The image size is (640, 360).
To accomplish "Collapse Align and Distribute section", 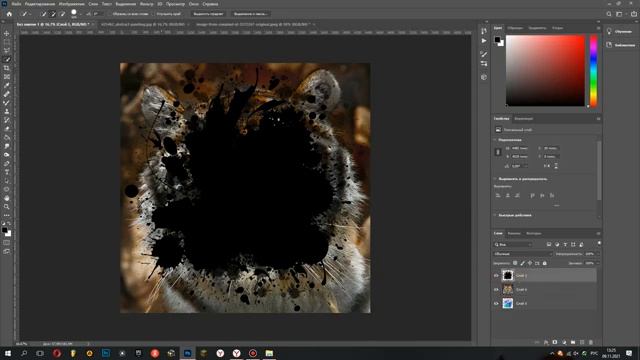I will [x=495, y=179].
